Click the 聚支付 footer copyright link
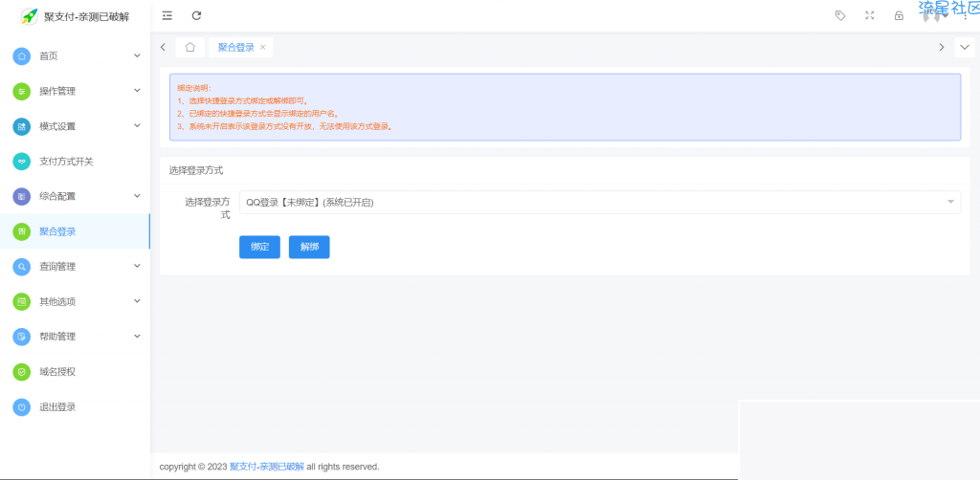The height and width of the screenshot is (480, 980). coord(266,467)
